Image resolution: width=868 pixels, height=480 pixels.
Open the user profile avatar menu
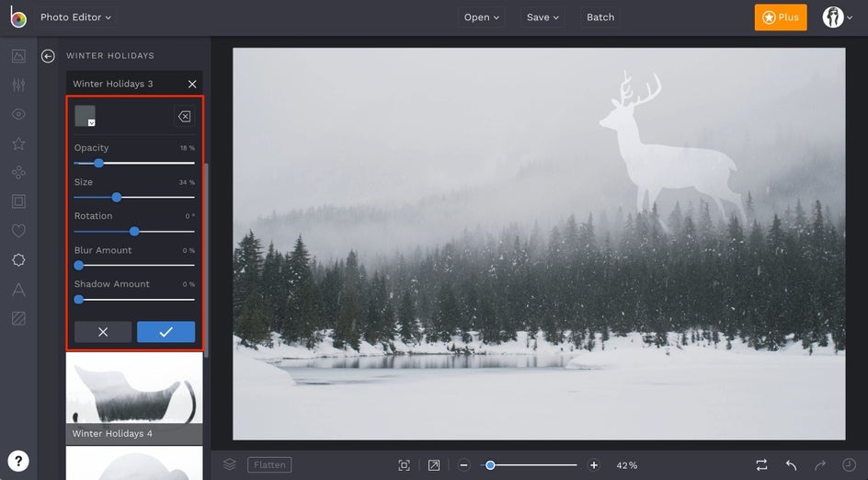point(837,17)
